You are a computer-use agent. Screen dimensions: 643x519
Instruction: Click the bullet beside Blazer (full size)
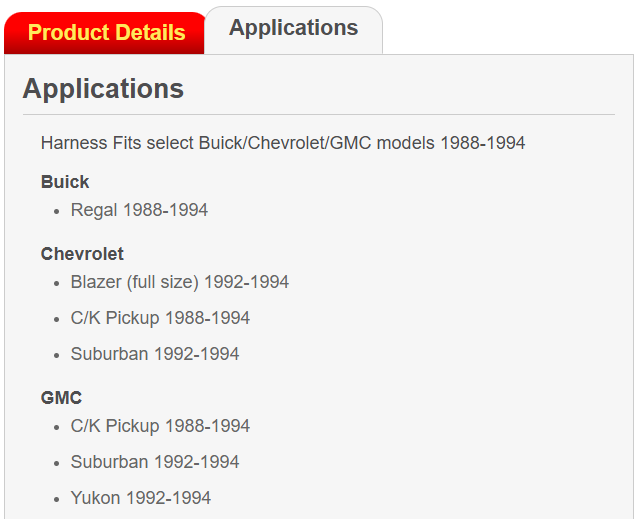57,283
